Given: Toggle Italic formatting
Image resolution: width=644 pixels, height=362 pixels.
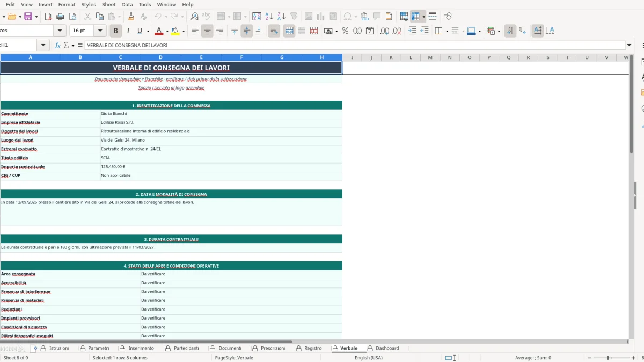Looking at the screenshot, I should pyautogui.click(x=128, y=31).
